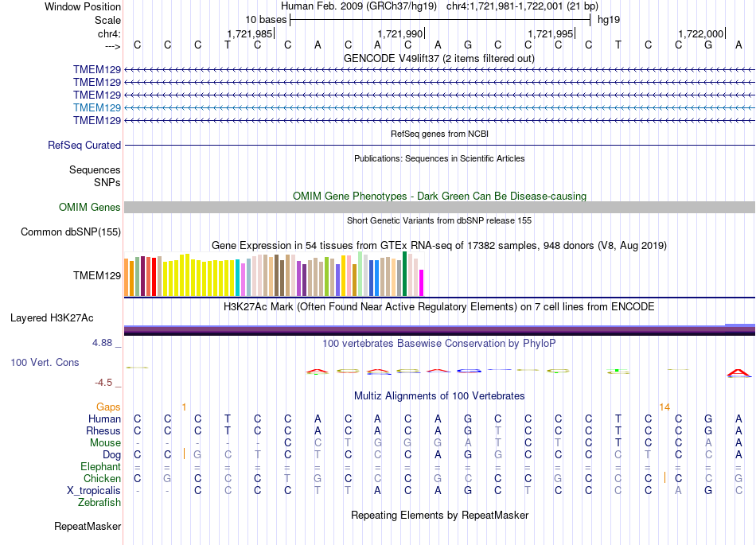Click the orange gap number 1

point(184,407)
